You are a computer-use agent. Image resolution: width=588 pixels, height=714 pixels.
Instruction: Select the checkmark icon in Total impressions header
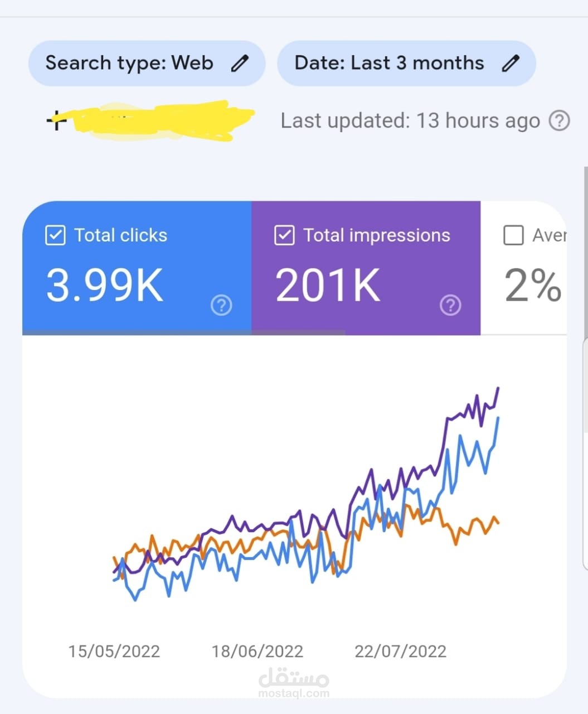(284, 235)
